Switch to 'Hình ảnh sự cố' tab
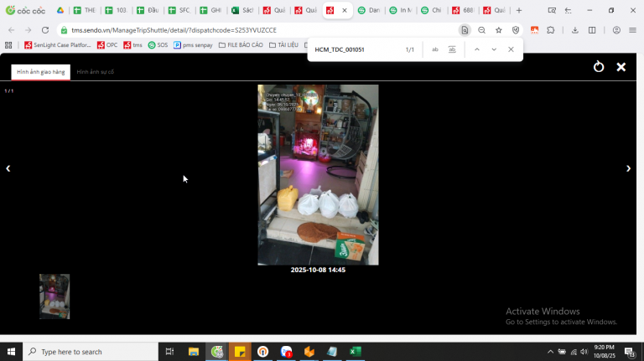Viewport: 644px width, 361px height. click(x=96, y=72)
